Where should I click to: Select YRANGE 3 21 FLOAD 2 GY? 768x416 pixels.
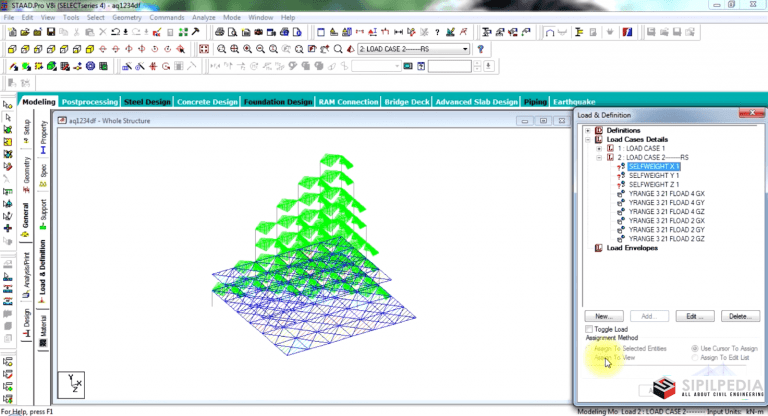(667, 230)
